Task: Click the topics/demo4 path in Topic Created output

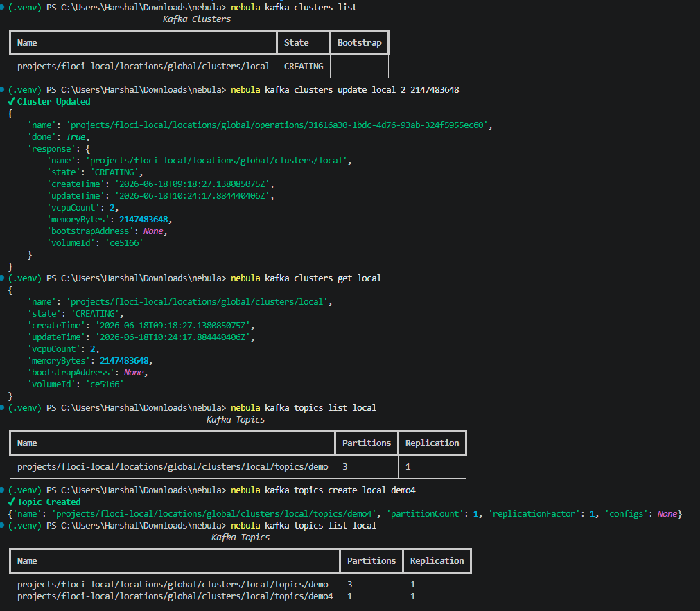Action: (x=214, y=514)
